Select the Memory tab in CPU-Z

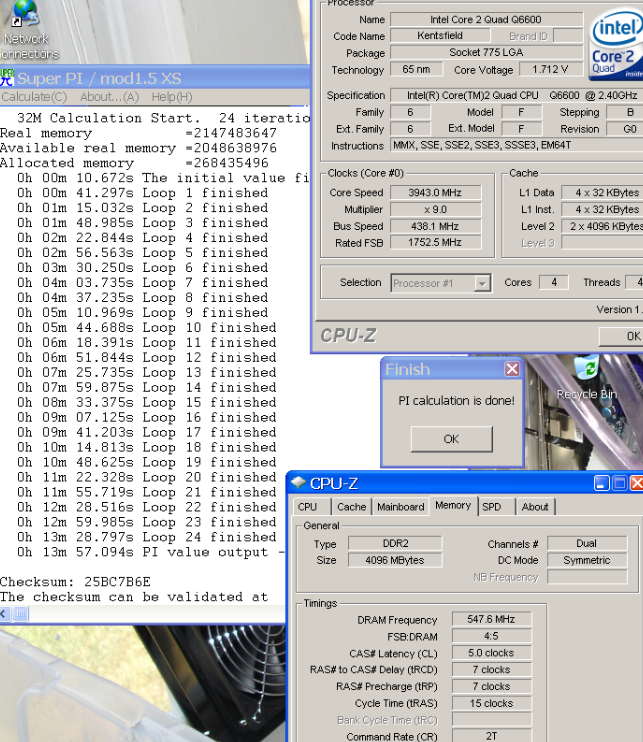(x=453, y=506)
